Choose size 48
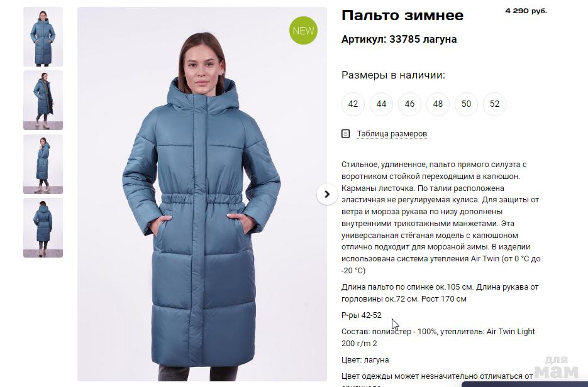This screenshot has height=387, width=588. pos(438,104)
